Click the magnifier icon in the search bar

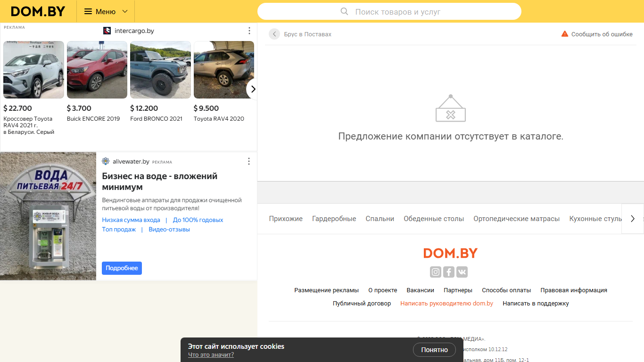(x=345, y=11)
